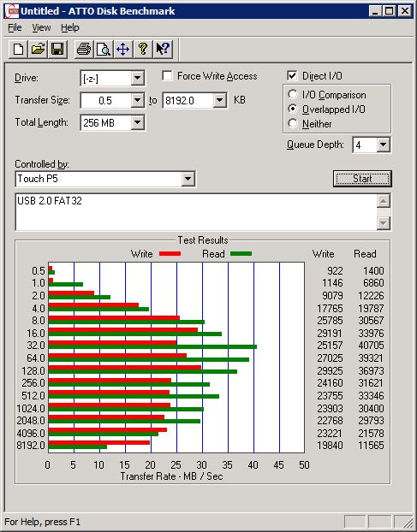This screenshot has width=417, height=532.
Task: Open Print Preview toolbar icon
Action: pos(104,50)
